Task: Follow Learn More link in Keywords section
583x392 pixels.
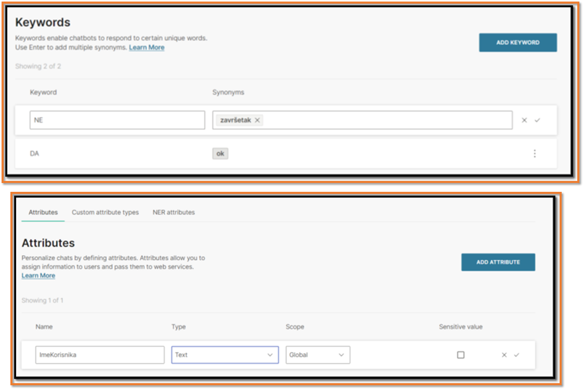Action: 147,47
